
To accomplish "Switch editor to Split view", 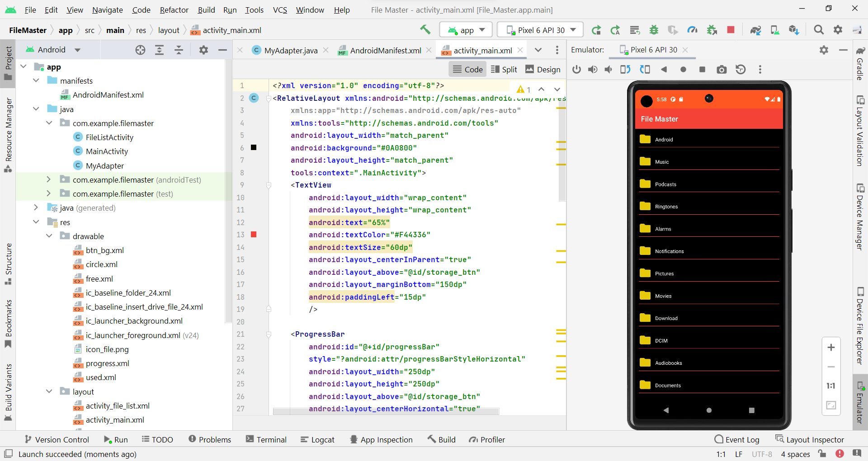I will tap(504, 69).
